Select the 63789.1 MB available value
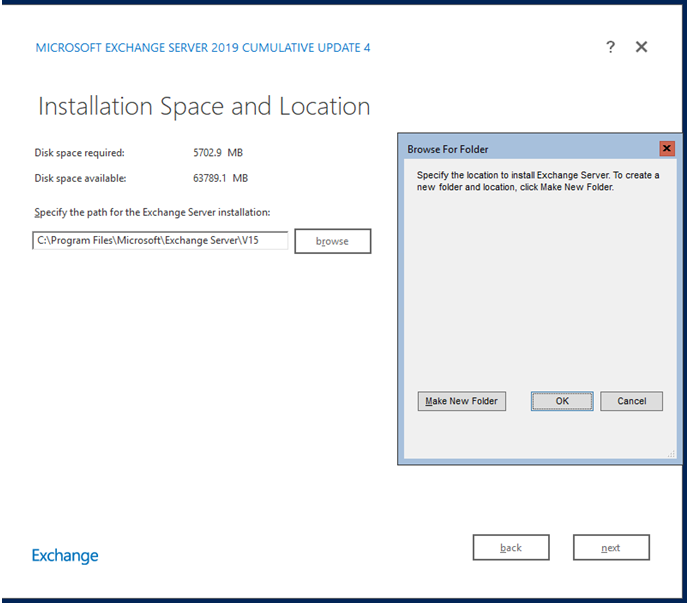 tap(221, 178)
